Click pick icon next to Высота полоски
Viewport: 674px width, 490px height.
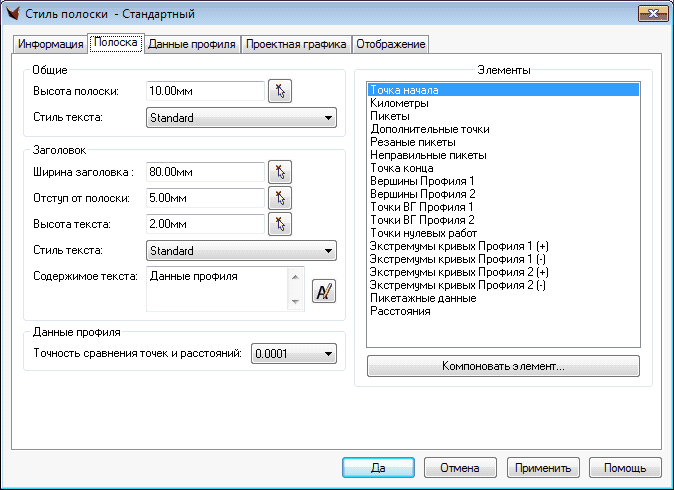(279, 92)
